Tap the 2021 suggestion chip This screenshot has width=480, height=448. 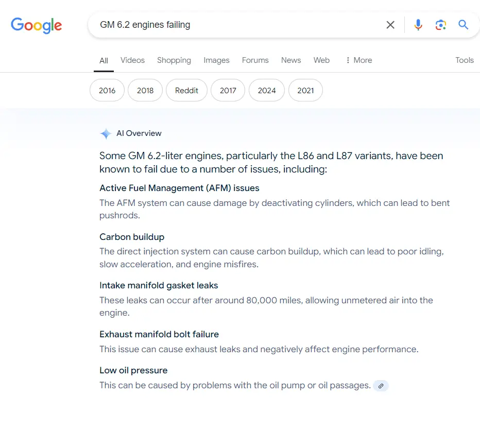point(305,91)
